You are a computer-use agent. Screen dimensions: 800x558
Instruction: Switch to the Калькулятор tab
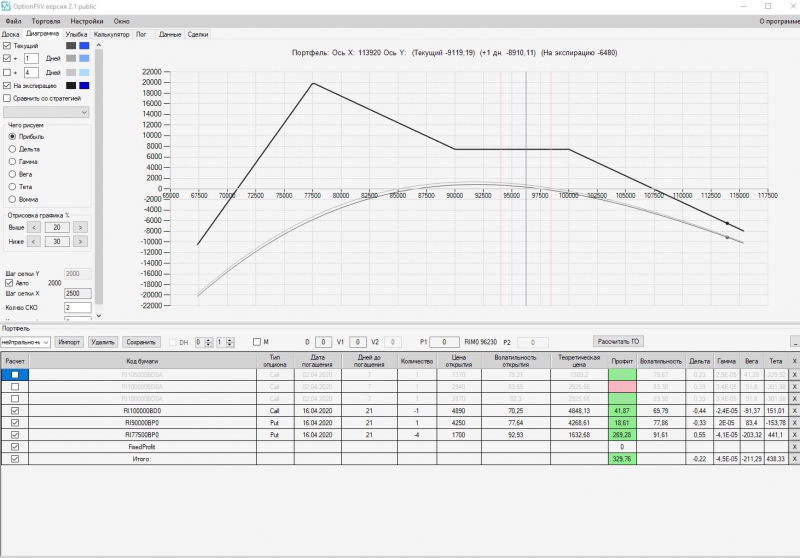point(112,34)
